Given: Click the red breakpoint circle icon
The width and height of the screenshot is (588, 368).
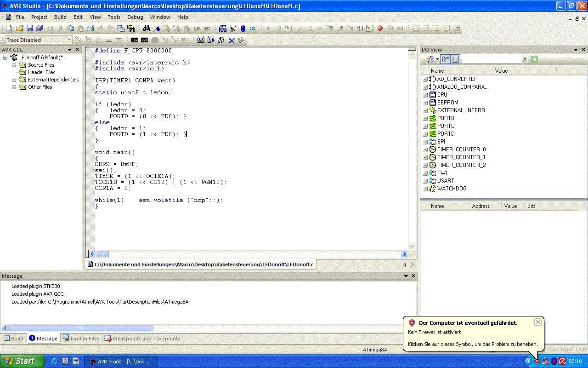Looking at the screenshot, I should coord(380,29).
